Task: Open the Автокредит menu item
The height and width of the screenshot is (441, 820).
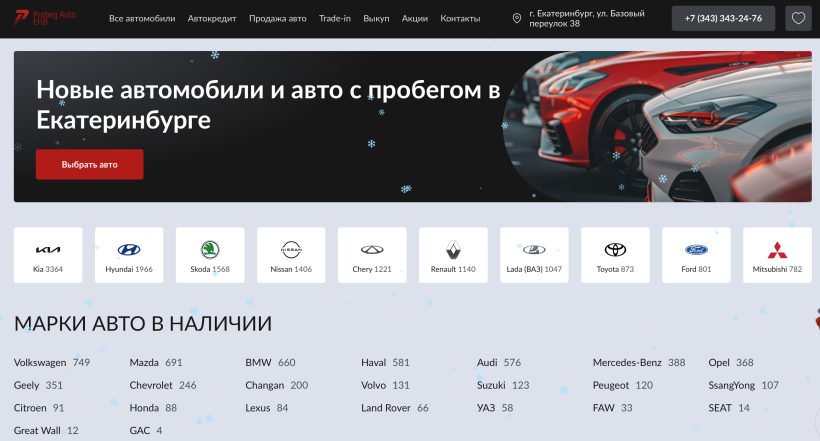Action: tap(212, 18)
